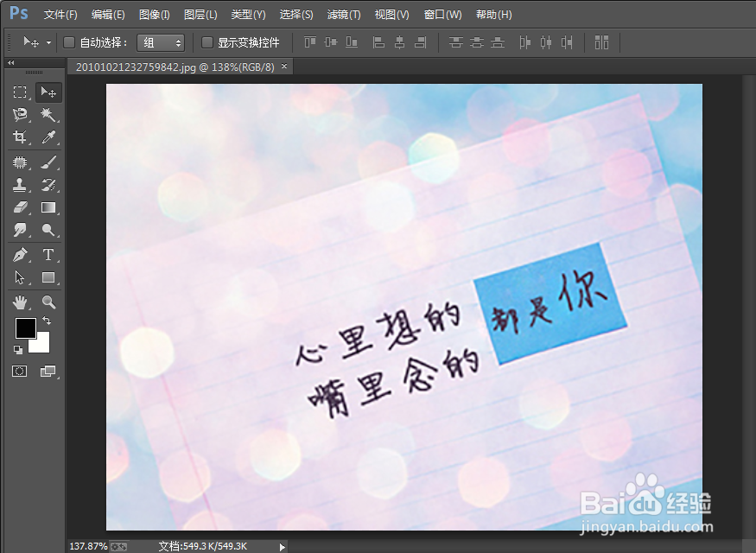756x553 pixels.
Task: Select the Clone Stamp tool
Action: 20,185
